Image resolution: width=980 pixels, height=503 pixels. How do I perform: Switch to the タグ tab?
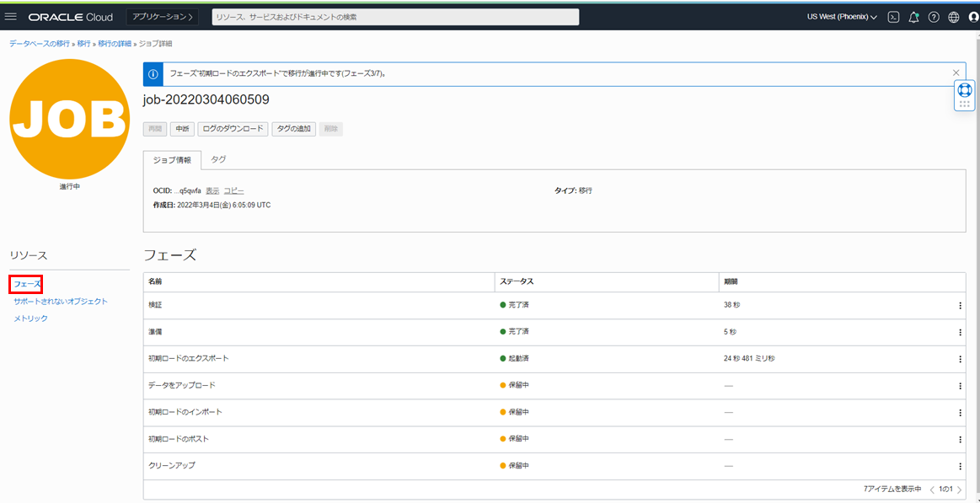click(x=218, y=159)
